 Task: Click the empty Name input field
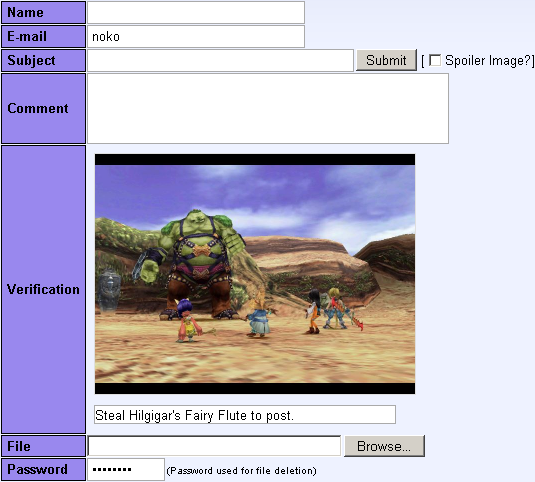pos(196,13)
